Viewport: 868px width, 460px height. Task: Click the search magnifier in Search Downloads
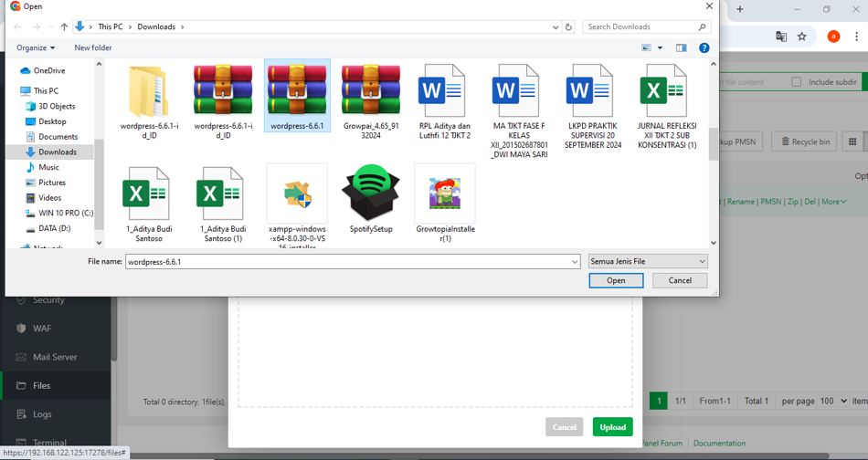pos(702,26)
